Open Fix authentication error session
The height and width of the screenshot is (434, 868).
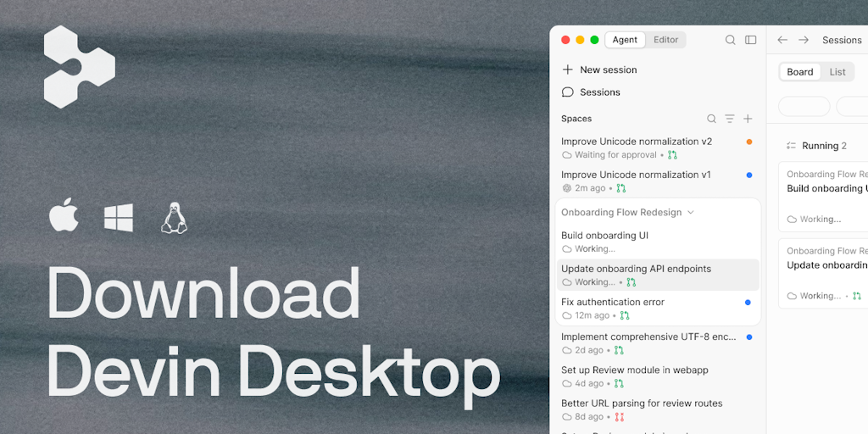click(x=658, y=309)
